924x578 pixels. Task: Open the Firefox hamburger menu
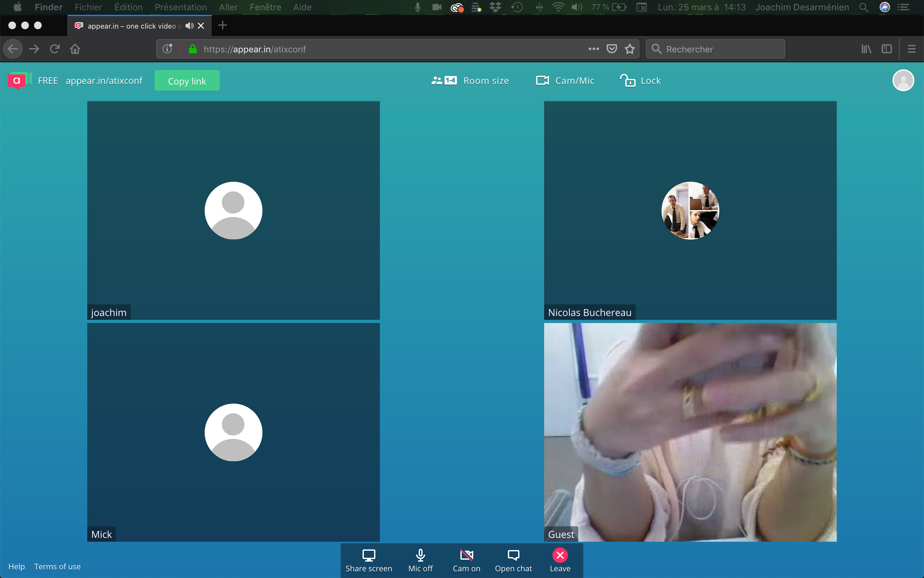click(x=912, y=49)
